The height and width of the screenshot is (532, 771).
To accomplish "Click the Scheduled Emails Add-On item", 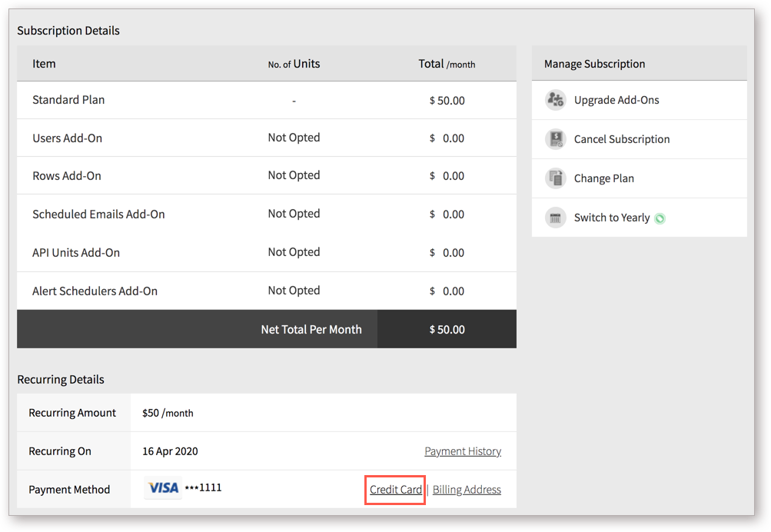I will point(98,214).
